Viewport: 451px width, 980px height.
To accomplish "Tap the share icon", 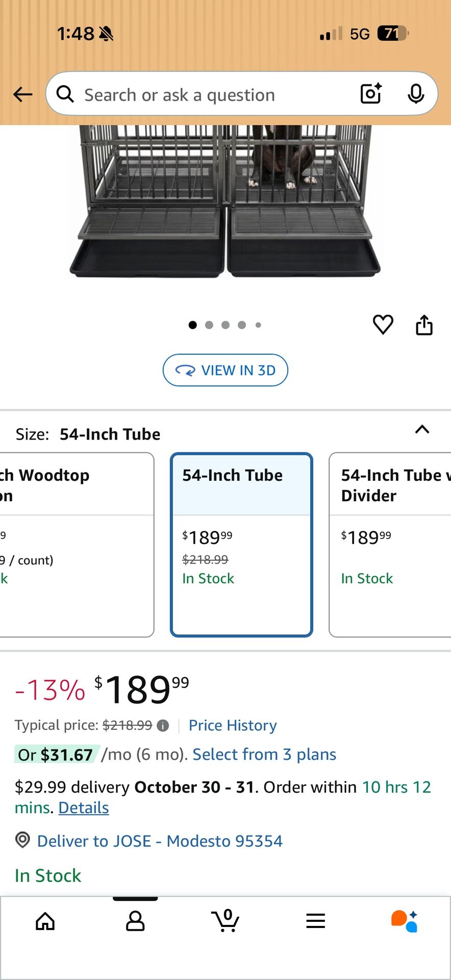I will pos(424,325).
